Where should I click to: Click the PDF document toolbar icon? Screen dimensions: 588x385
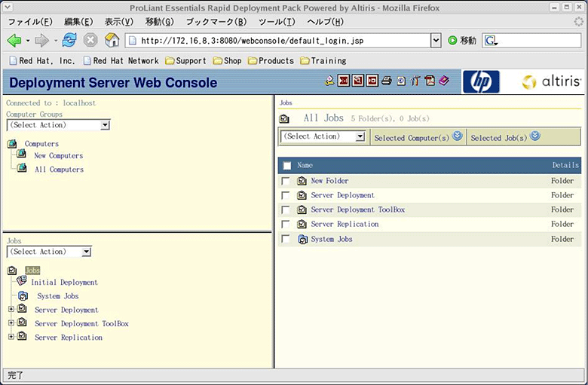(x=430, y=81)
